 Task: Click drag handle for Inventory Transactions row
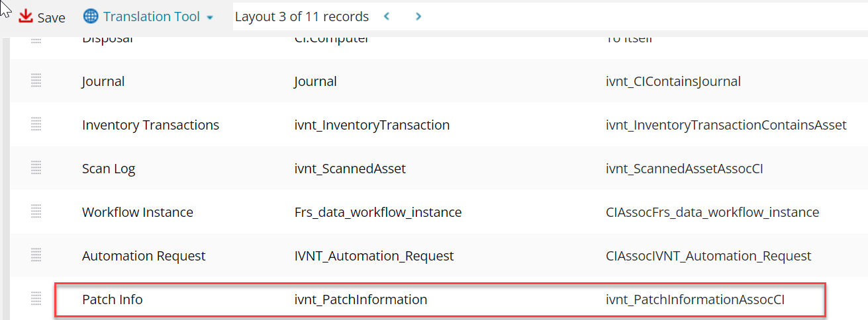36,125
